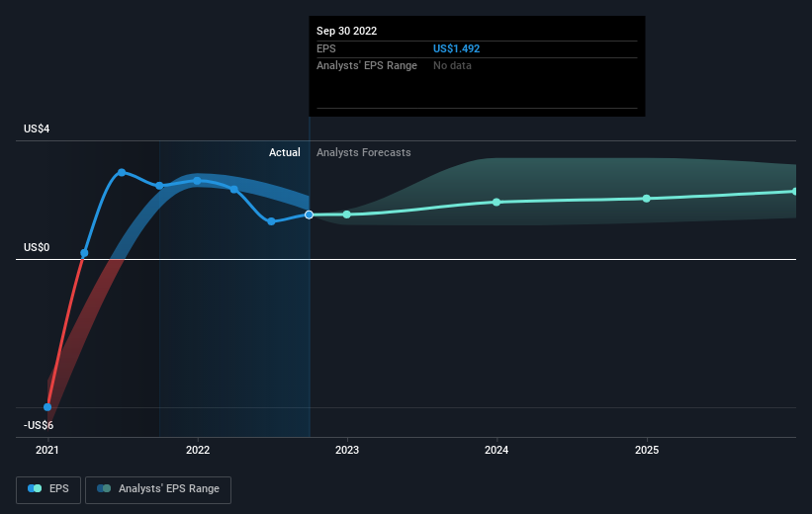
Task: Click the 'Analysts Forecasts' label
Action: click(x=364, y=152)
